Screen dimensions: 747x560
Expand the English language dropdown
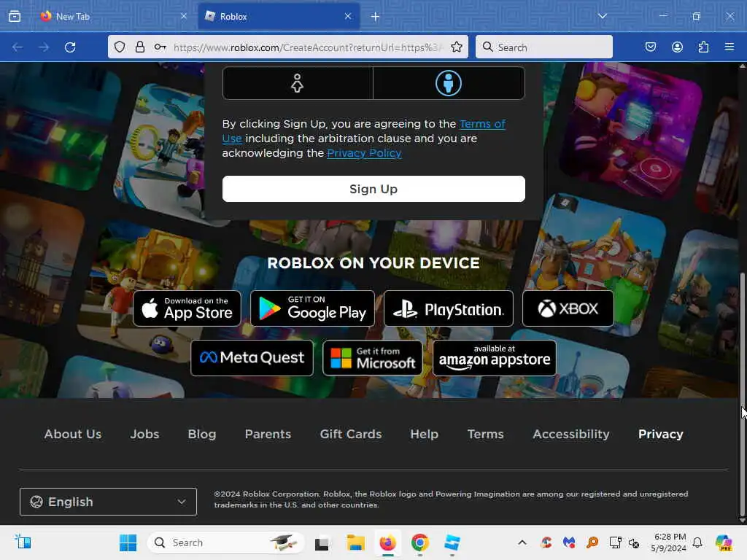point(108,502)
